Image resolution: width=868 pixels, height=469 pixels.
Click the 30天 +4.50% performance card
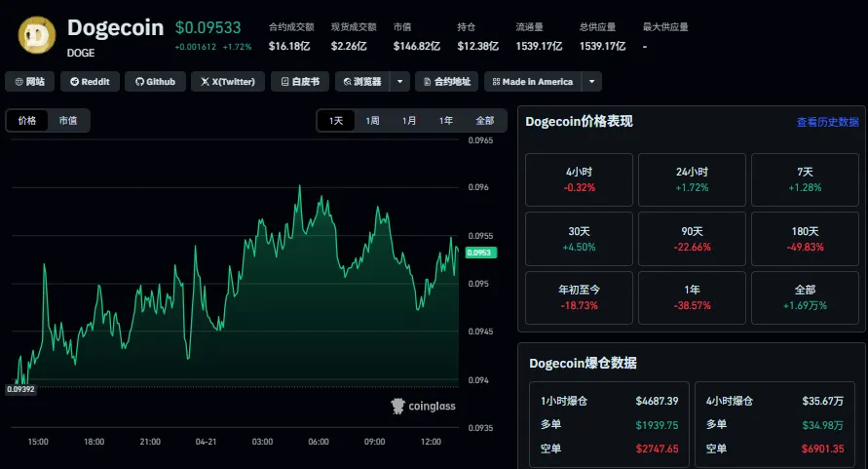pyautogui.click(x=579, y=239)
